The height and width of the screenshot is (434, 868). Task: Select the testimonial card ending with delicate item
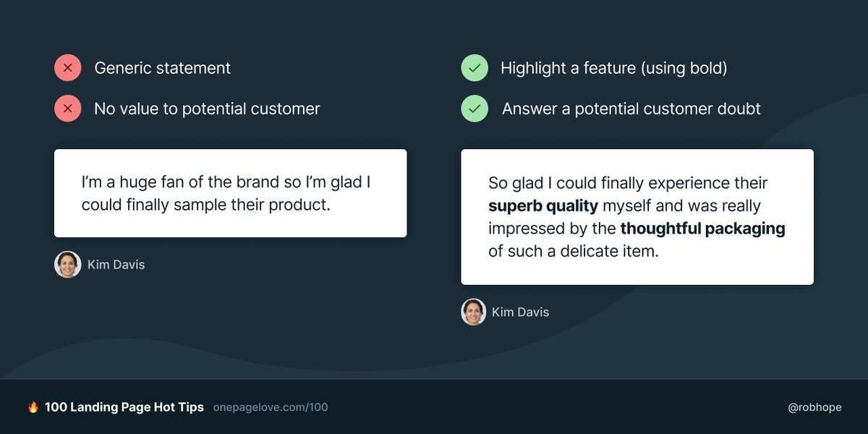pos(637,216)
